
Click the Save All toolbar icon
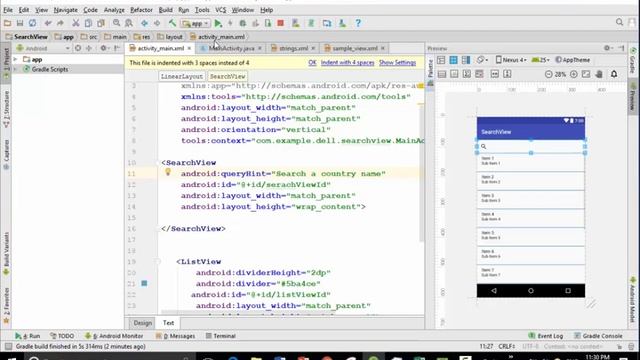pyautogui.click(x=20, y=23)
